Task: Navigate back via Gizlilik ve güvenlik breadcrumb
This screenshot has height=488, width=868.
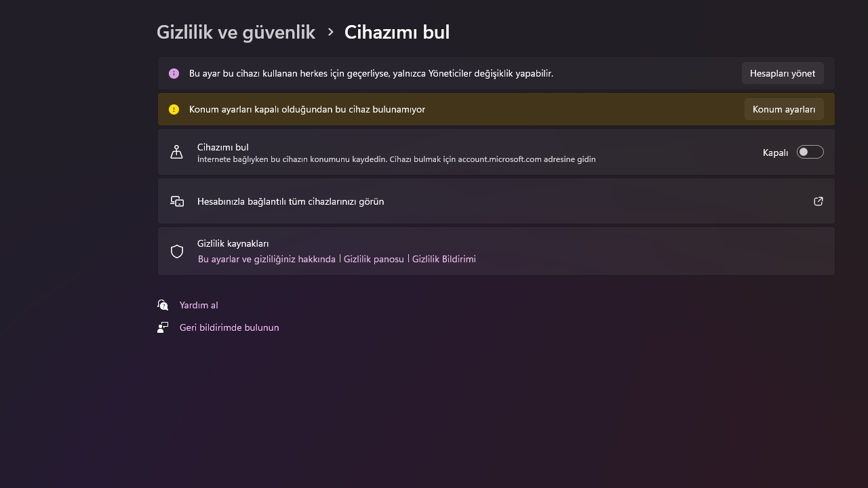Action: (x=236, y=32)
